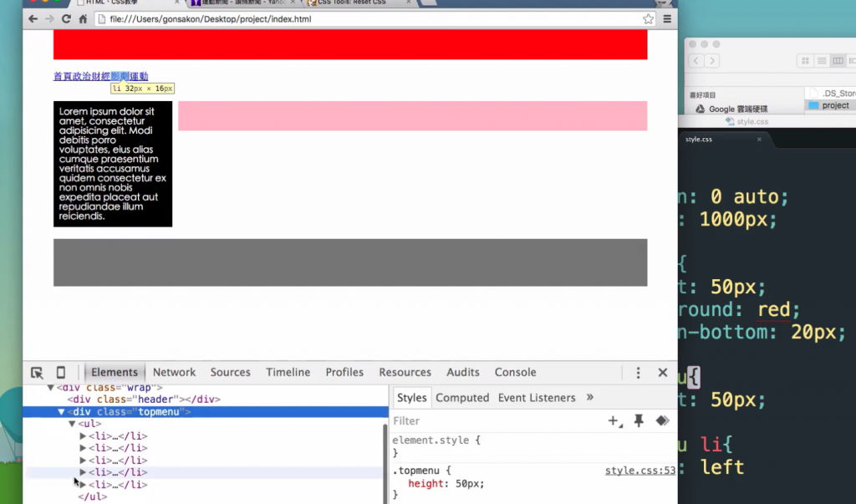Switch to the Network panel
Viewport: 856px width, 504px height.
[x=174, y=373]
